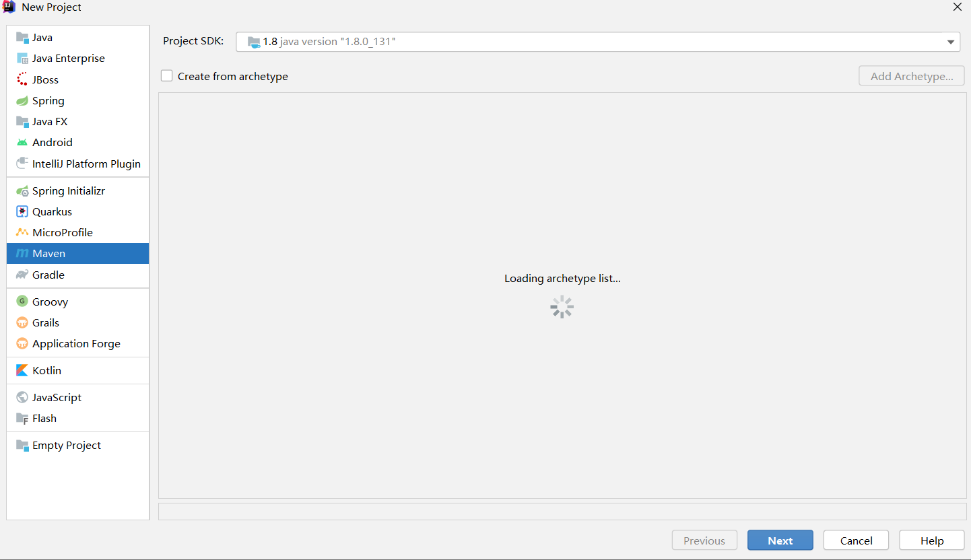Choose Spring project type
Viewport: 971px width, 560px height.
point(77,101)
